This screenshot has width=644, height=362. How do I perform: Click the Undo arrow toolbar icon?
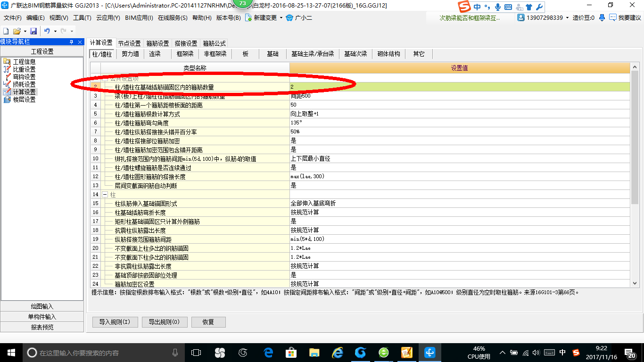click(x=47, y=31)
